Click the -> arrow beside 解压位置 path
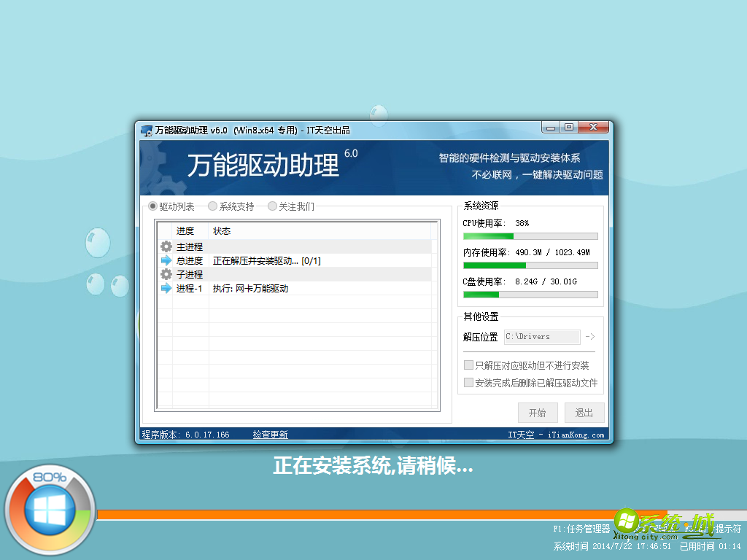The width and height of the screenshot is (747, 560). click(591, 337)
